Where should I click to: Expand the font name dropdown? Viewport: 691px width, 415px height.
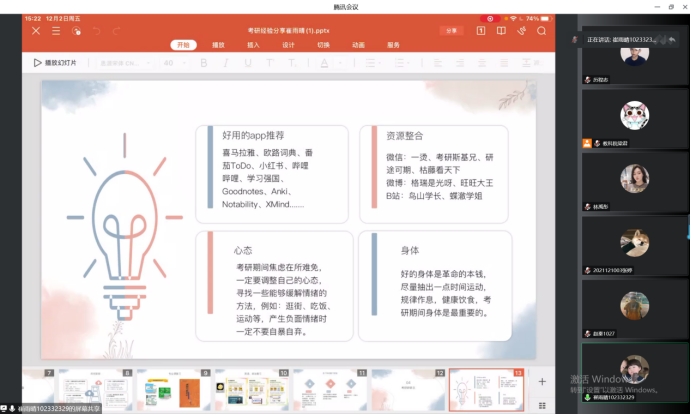(148, 63)
